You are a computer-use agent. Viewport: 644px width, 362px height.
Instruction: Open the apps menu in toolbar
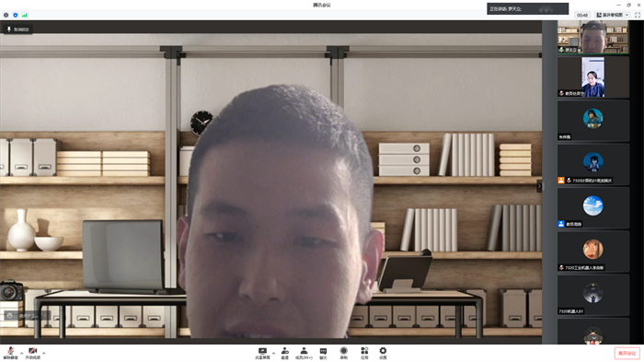(364, 353)
